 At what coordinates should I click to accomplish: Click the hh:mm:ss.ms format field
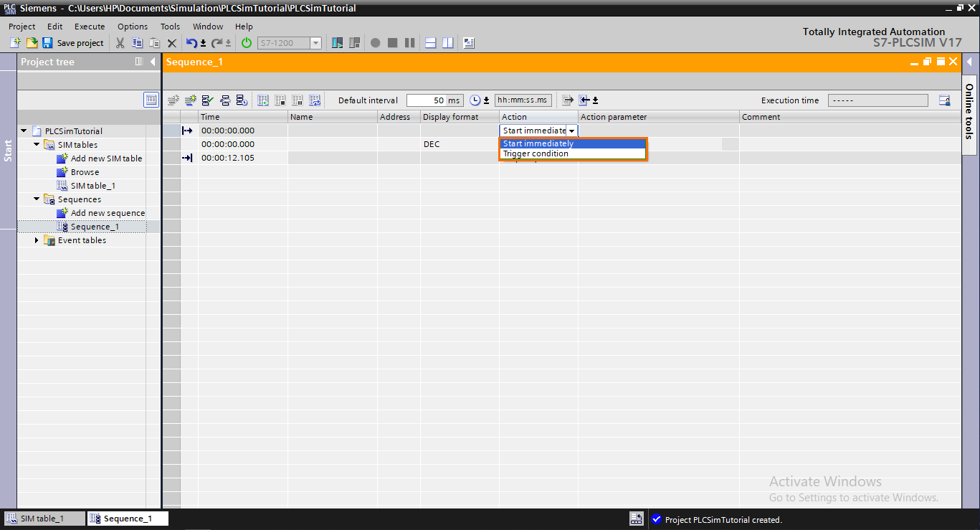click(523, 100)
